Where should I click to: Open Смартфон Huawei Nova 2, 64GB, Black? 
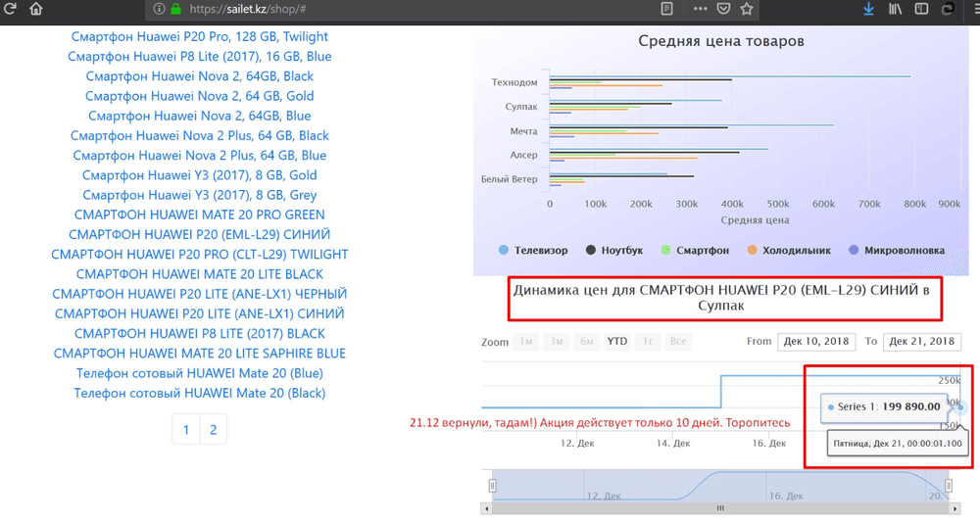199,76
